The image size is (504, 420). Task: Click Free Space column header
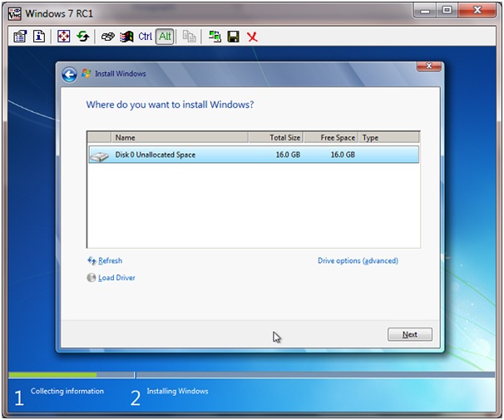[x=331, y=137]
